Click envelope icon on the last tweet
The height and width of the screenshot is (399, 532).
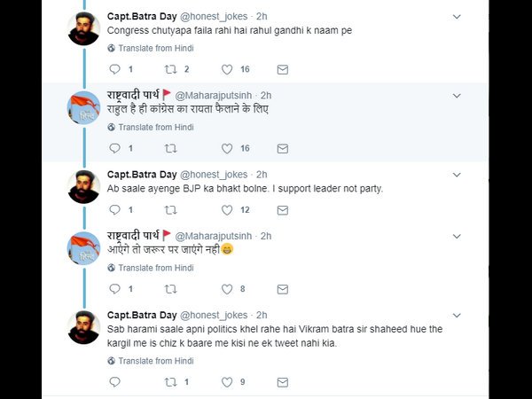pyautogui.click(x=283, y=382)
